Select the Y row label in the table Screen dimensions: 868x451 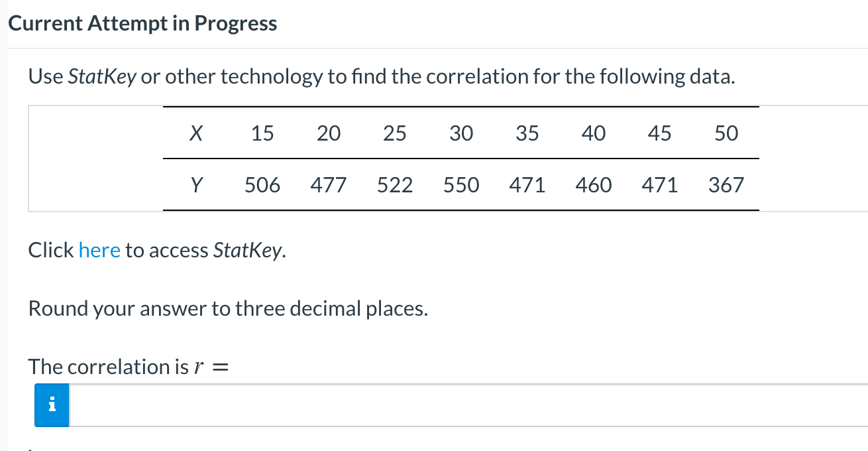click(196, 185)
